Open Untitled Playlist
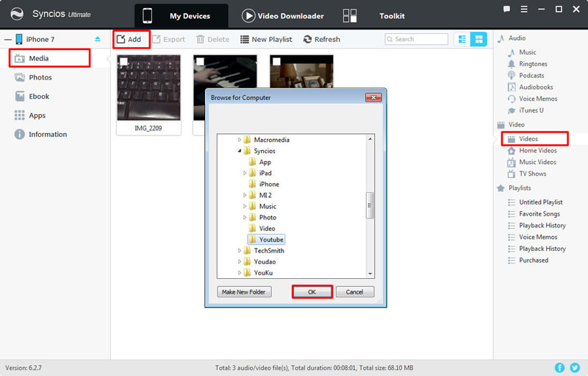588x376 pixels. (x=541, y=202)
